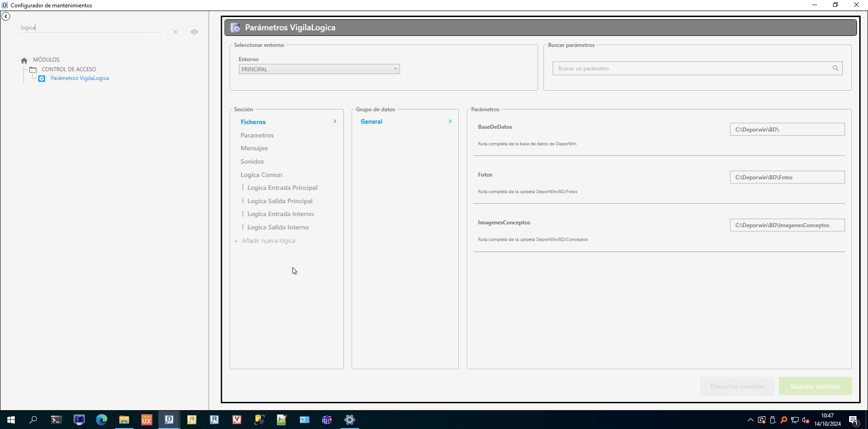Viewport: 868px width, 429px height.
Task: Select the Ficheros section
Action: coord(253,122)
